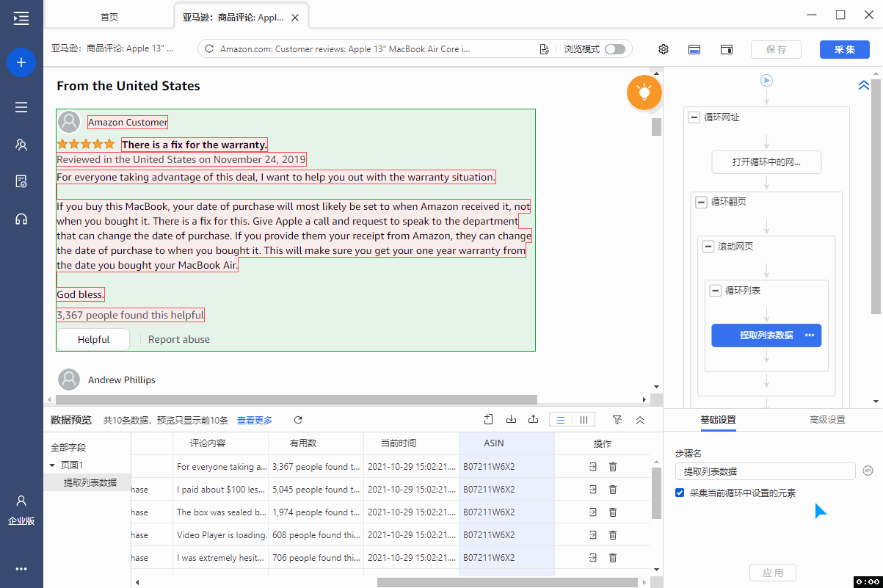
Task: Select the 打开循环中的网... workflow step
Action: [x=766, y=162]
